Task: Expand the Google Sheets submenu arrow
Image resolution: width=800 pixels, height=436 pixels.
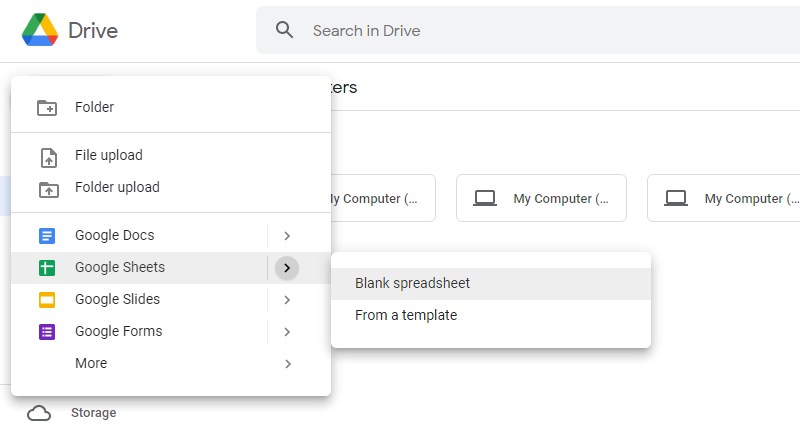Action: point(287,268)
